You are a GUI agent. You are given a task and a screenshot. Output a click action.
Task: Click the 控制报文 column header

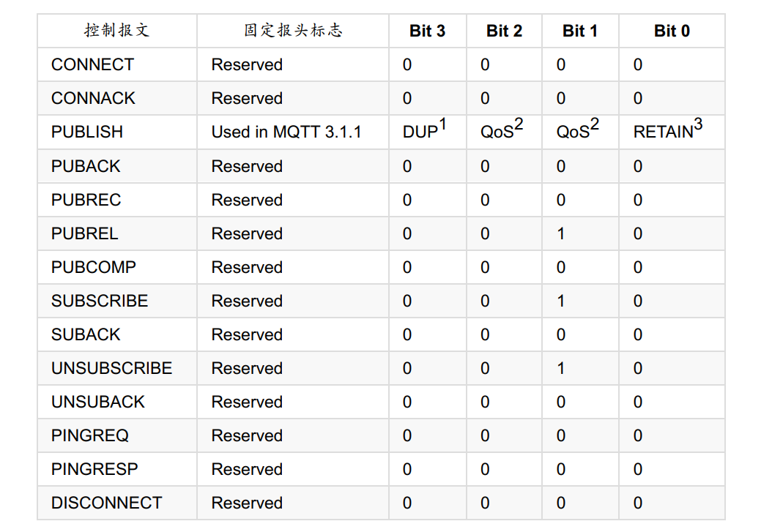[116, 31]
